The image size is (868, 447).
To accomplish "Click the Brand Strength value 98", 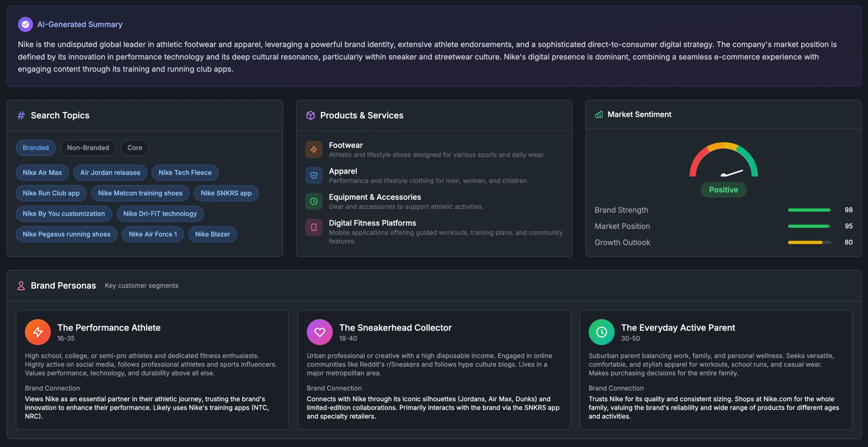I will pos(848,210).
